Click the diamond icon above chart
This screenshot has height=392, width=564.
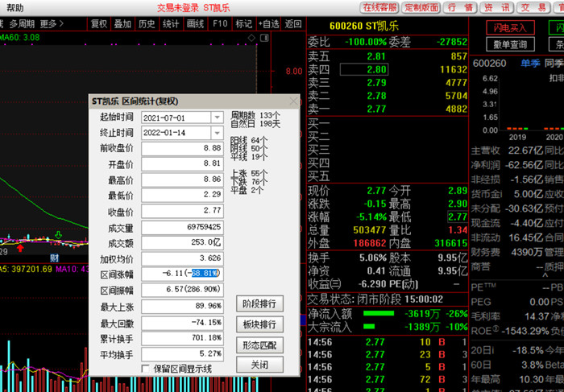[251, 37]
